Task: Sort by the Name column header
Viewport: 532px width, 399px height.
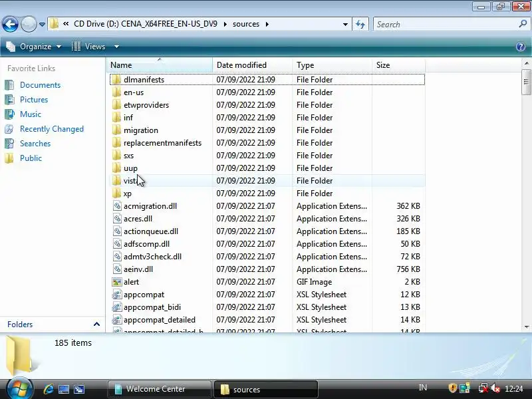Action: coord(160,65)
